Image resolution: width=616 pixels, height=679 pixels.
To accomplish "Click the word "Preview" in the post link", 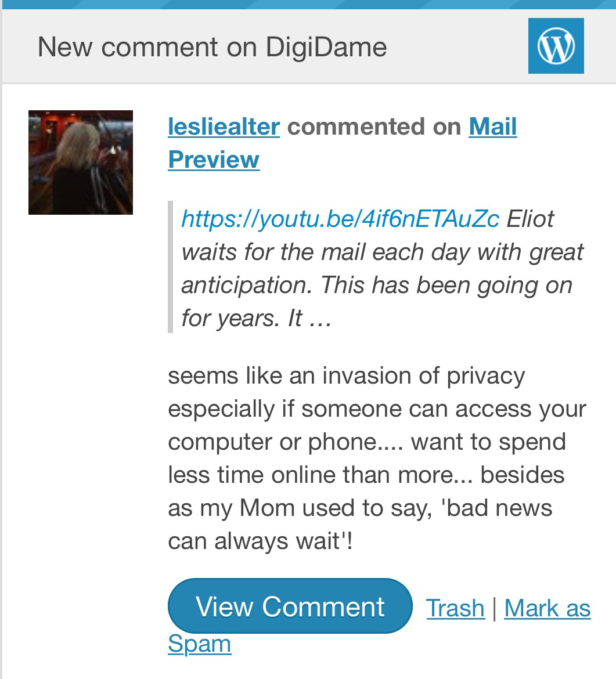I will coord(214,160).
